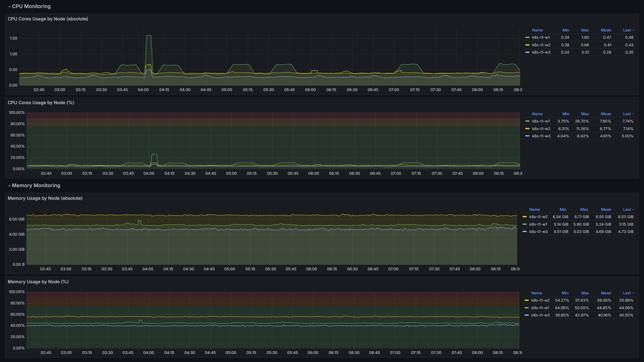
Task: Toggle k8s-t1-w3 series in CPU percent legend
Action: (x=541, y=136)
